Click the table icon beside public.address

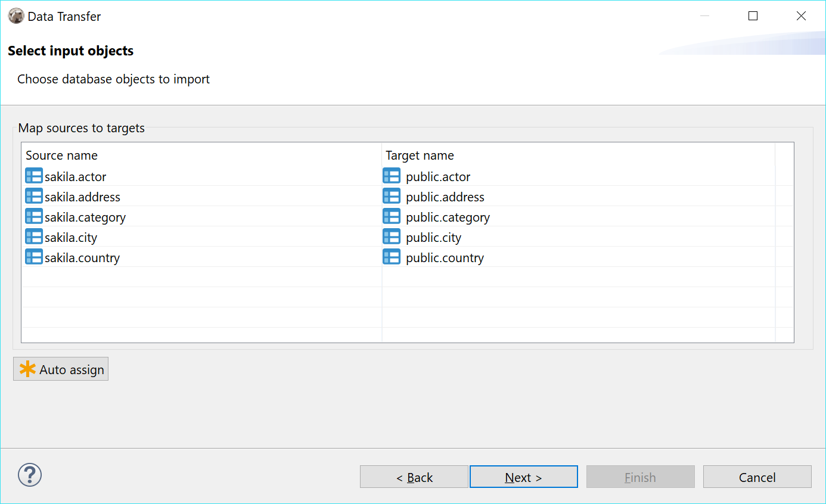click(392, 196)
